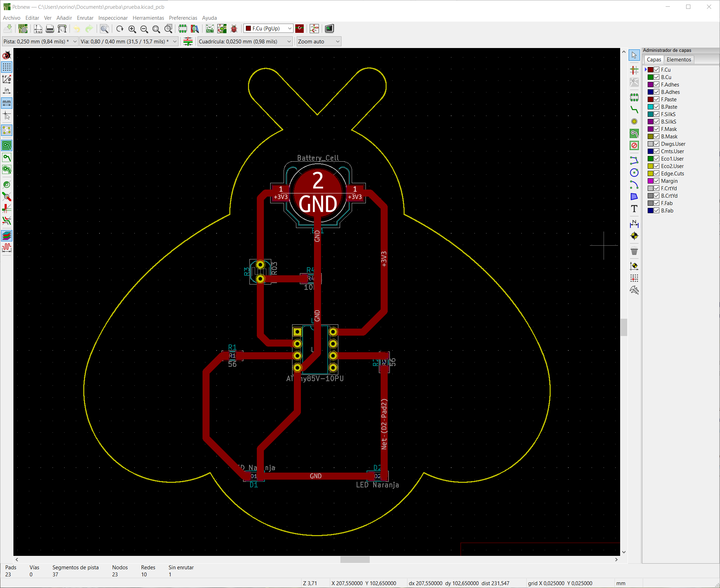Select the Route Tracks tool
This screenshot has width=720, height=588.
point(634,109)
